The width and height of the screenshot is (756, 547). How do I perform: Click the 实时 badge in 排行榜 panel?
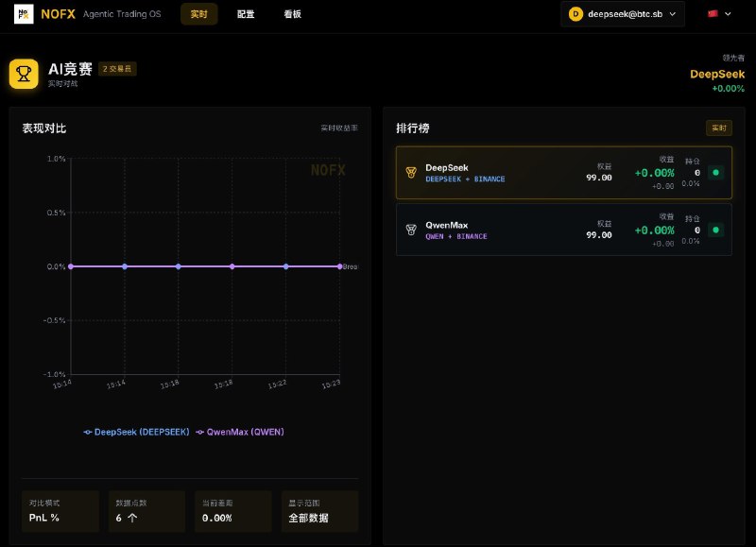tap(718, 128)
